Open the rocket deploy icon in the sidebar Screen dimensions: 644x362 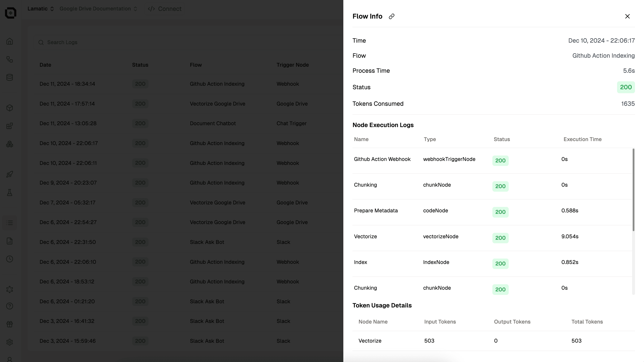9,174
